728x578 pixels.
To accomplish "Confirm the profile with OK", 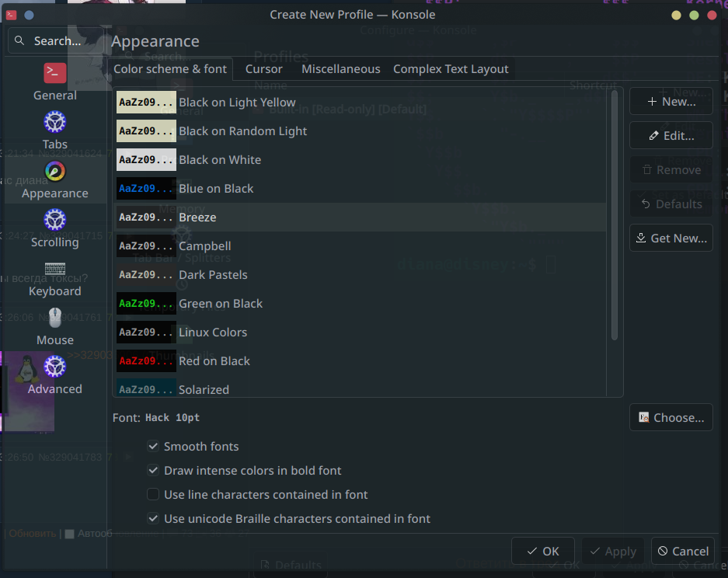I will point(543,551).
